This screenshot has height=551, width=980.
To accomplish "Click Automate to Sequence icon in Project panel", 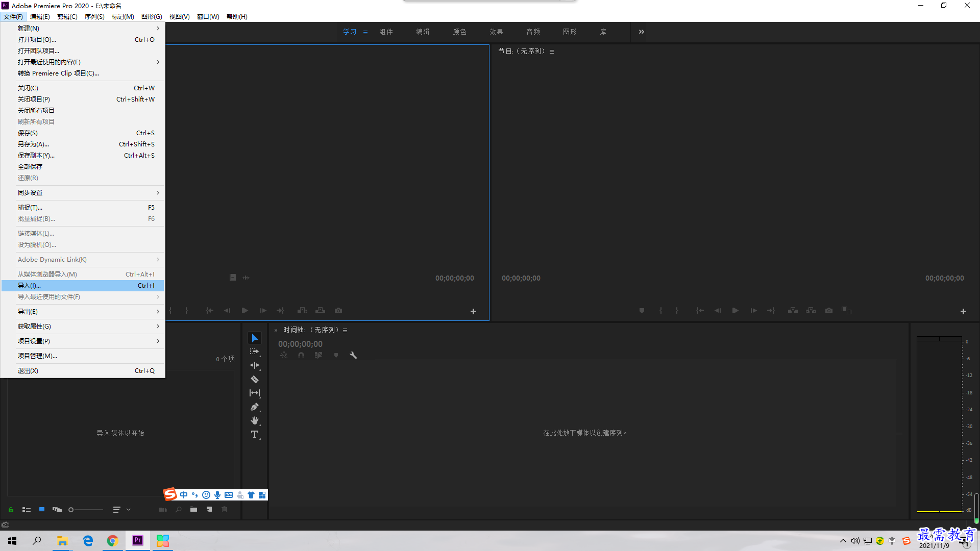I will (x=163, y=509).
